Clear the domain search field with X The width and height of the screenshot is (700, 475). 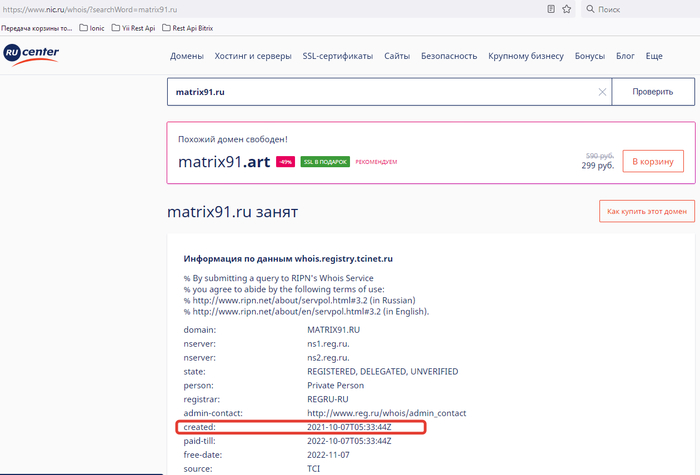[x=602, y=92]
